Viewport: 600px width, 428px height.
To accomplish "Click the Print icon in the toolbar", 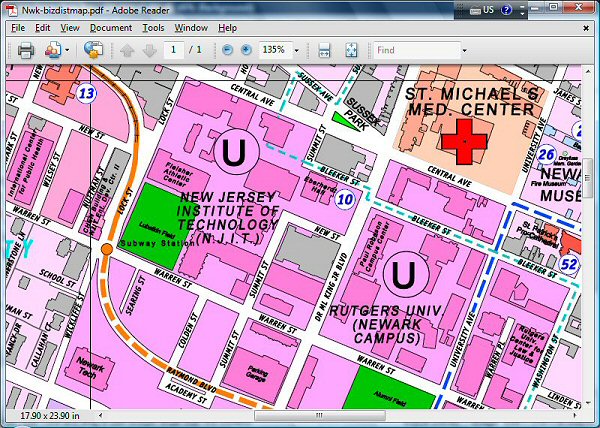I will click(x=26, y=50).
